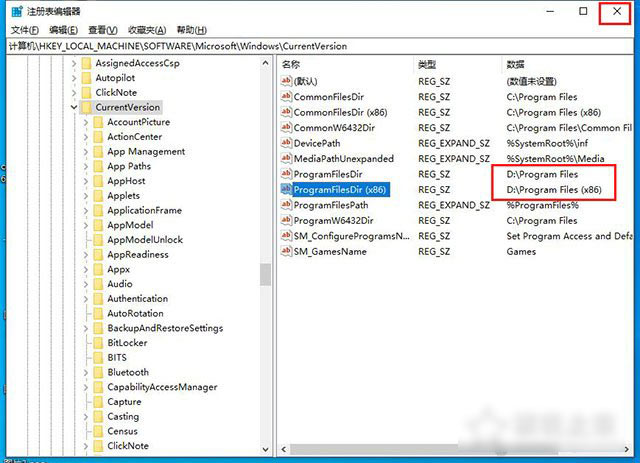Click string value icon beside CommonFilesDir (x86)
Viewport: 640px width, 463px height.
286,112
